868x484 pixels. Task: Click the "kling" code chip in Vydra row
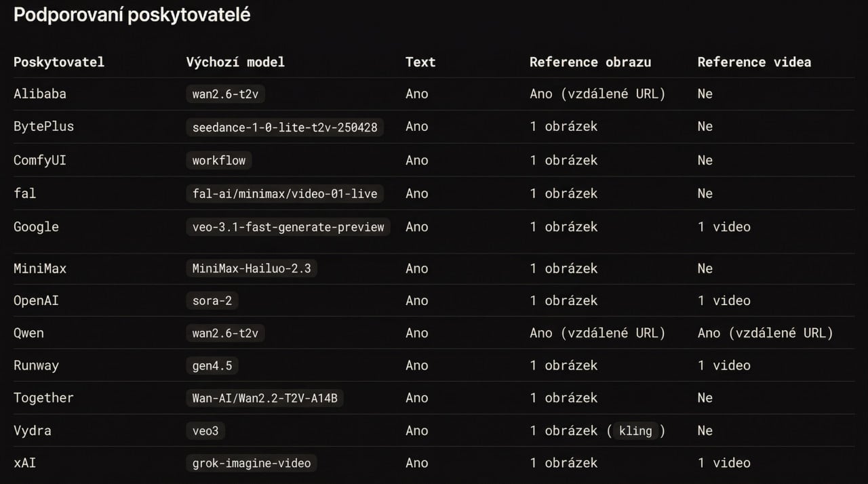[x=635, y=431]
